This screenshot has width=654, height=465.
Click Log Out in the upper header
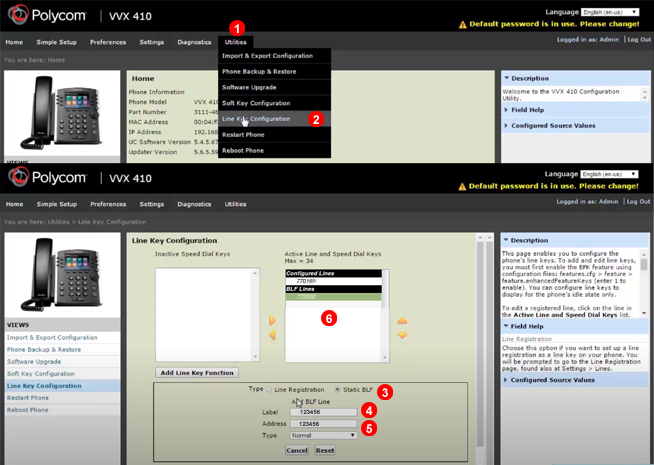[x=639, y=40]
